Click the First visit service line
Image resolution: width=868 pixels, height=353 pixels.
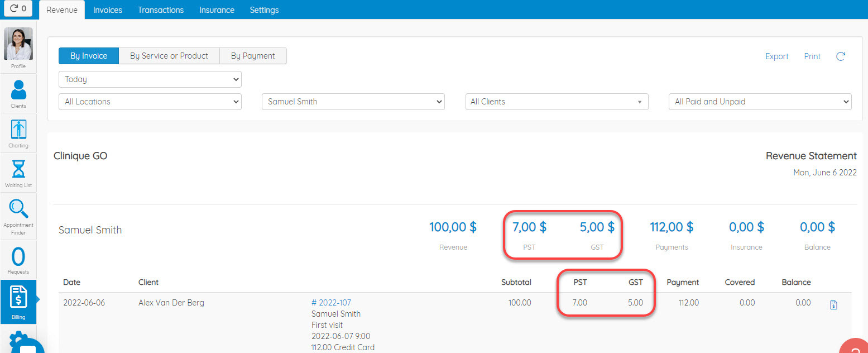click(327, 325)
